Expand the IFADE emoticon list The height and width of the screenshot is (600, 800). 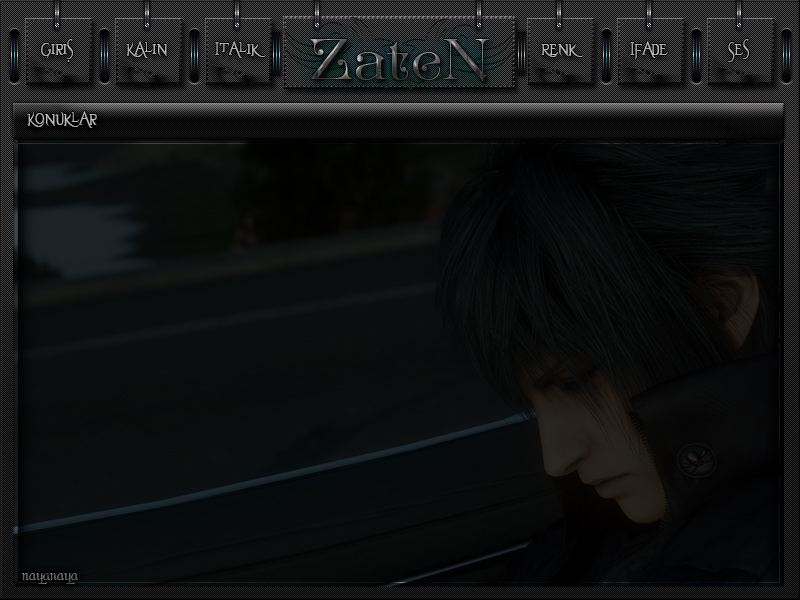click(x=649, y=50)
